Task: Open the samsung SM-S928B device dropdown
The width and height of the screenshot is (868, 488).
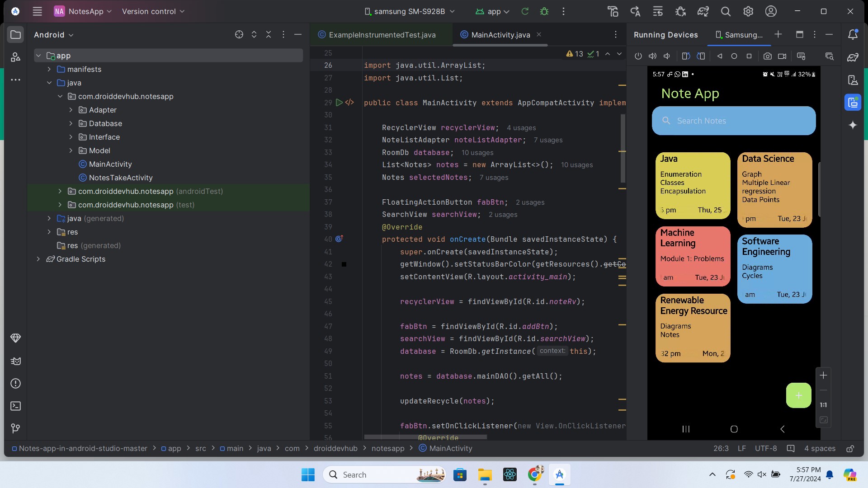Action: tap(410, 12)
